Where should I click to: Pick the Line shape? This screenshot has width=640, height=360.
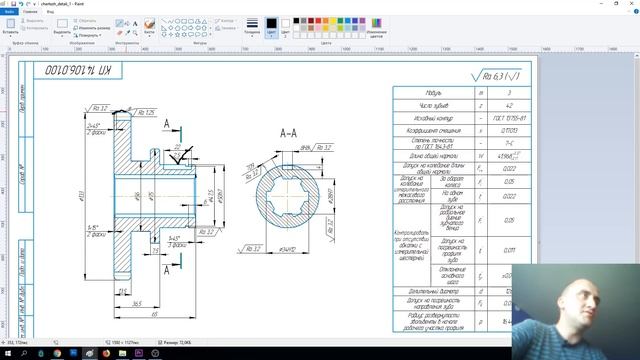click(x=164, y=21)
